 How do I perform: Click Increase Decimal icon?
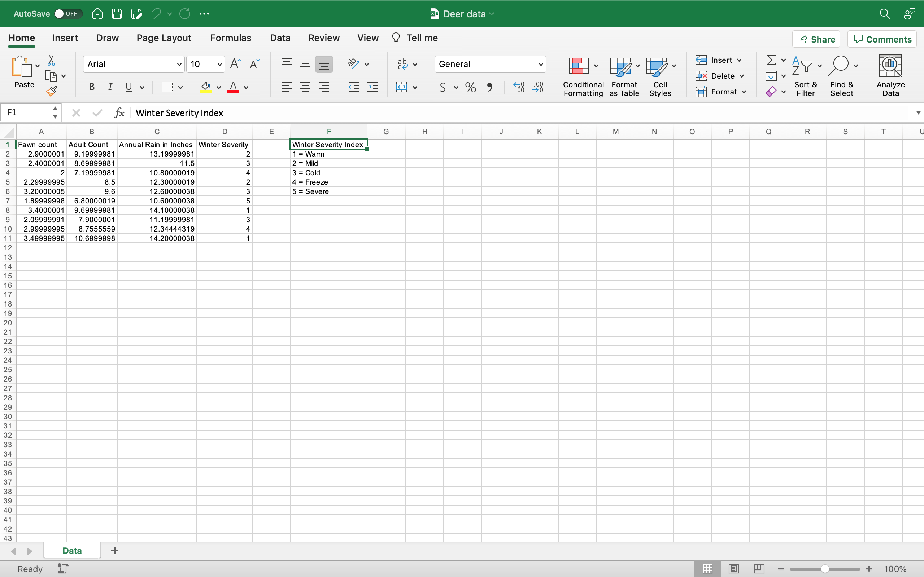pyautogui.click(x=519, y=87)
